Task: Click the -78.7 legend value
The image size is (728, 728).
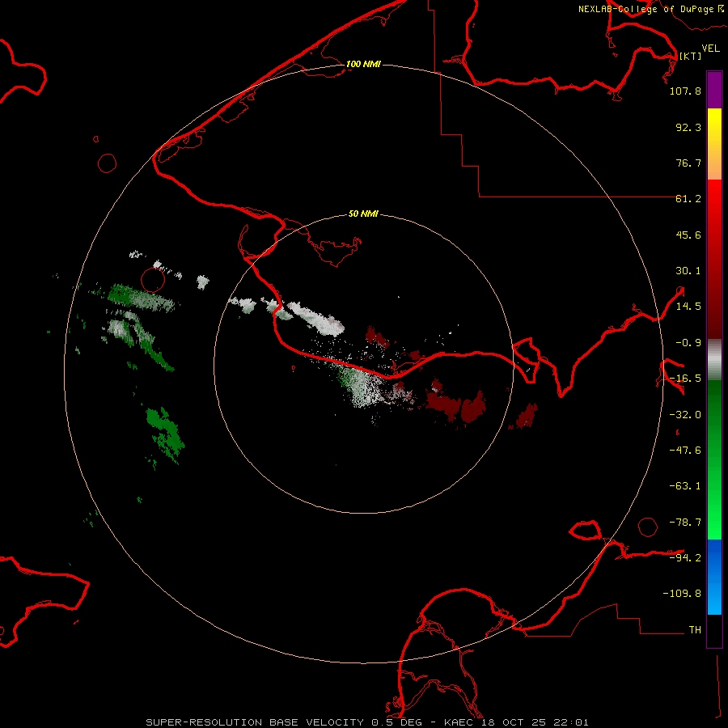Action: click(685, 523)
